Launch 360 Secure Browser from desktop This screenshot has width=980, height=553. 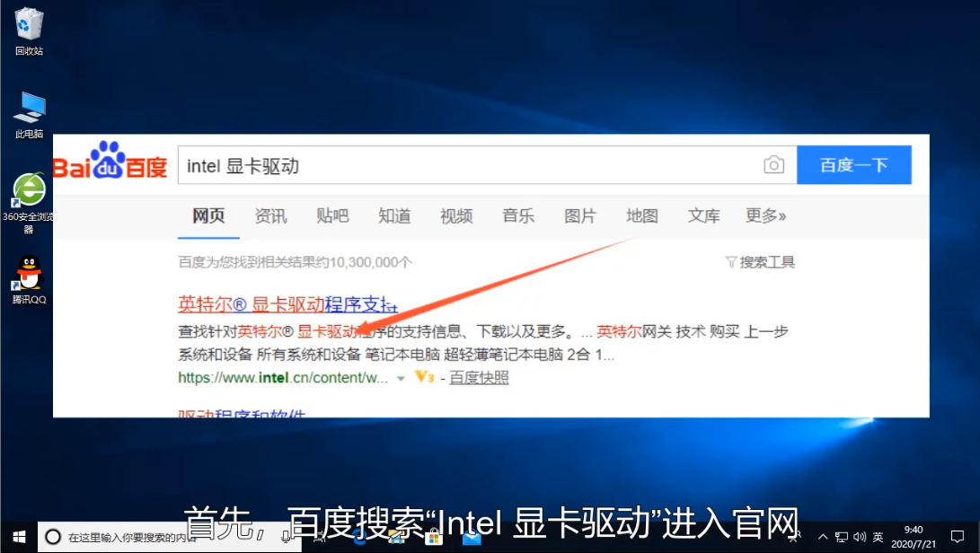29,191
